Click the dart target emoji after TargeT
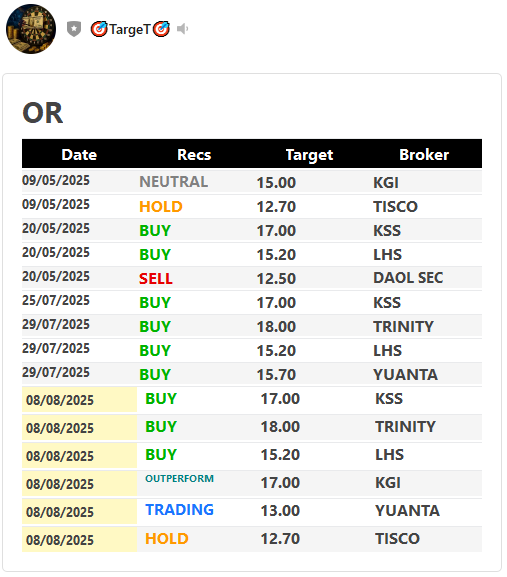The height and width of the screenshot is (577, 507). (162, 29)
